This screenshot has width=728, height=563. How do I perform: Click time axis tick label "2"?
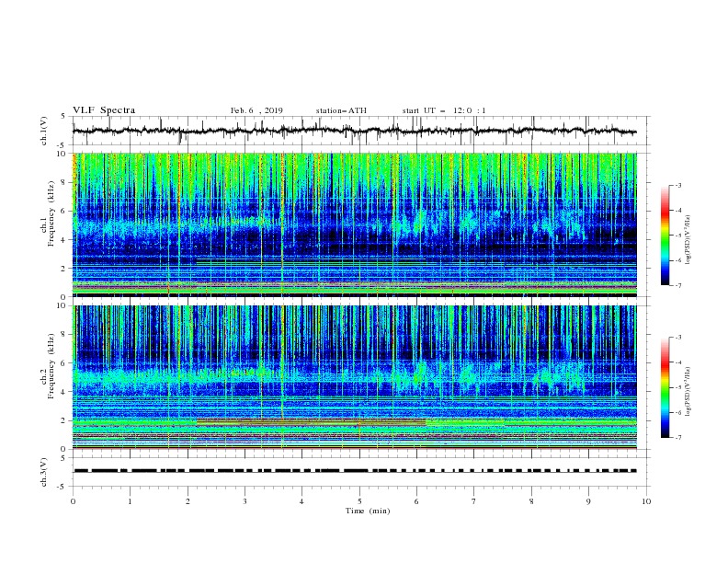[x=188, y=501]
